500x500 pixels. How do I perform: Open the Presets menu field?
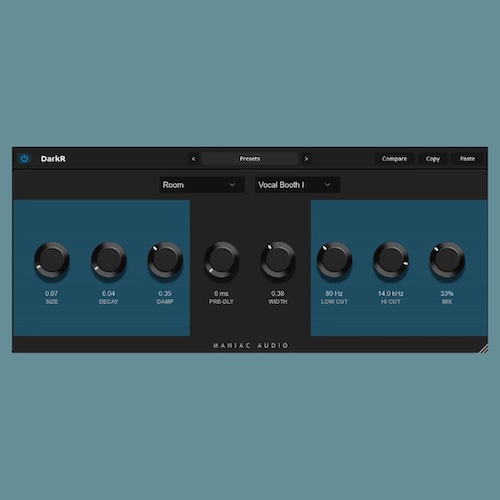pos(250,159)
